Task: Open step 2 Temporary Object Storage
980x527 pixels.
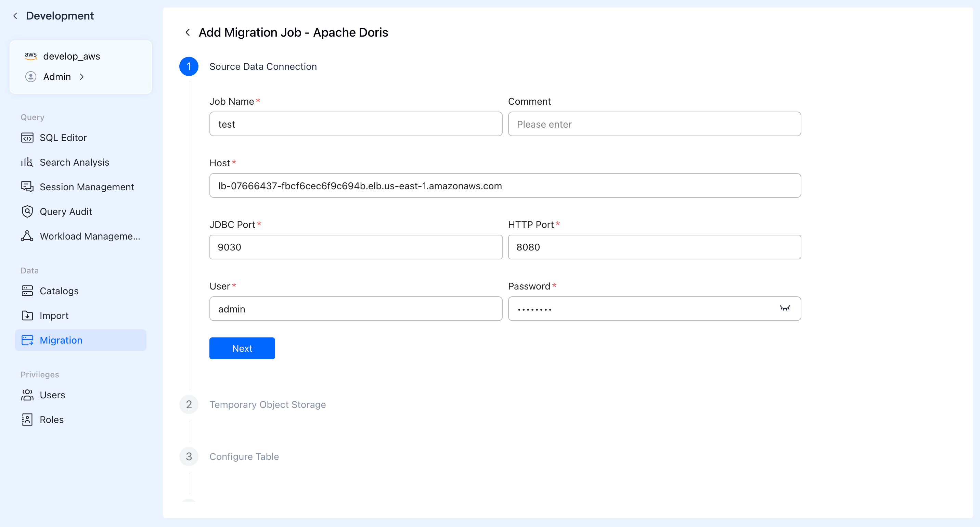Action: (267, 404)
